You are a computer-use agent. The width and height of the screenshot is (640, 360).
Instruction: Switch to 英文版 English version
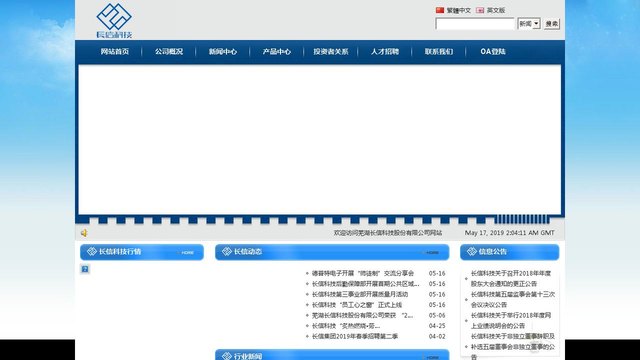pyautogui.click(x=496, y=10)
